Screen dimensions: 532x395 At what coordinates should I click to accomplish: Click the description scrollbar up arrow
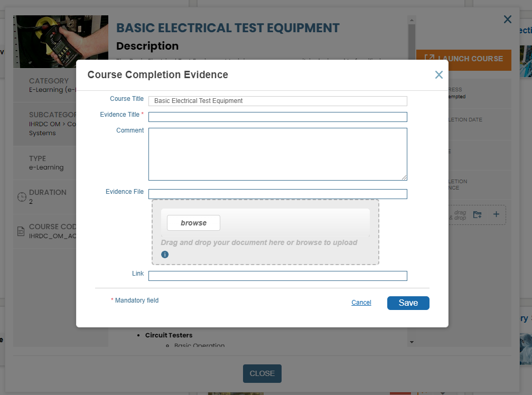point(412,20)
